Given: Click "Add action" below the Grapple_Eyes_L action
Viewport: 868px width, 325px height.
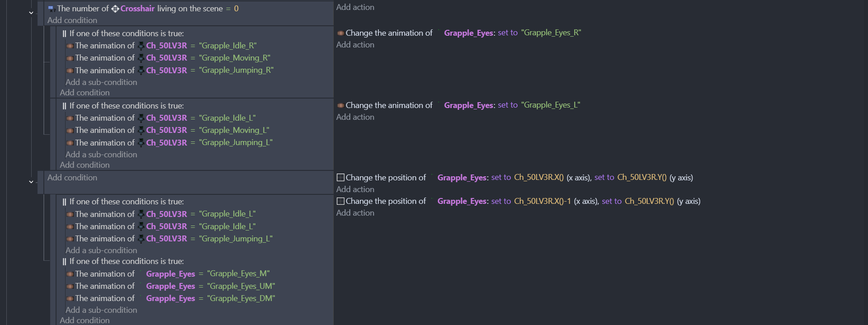Looking at the screenshot, I should [x=355, y=117].
